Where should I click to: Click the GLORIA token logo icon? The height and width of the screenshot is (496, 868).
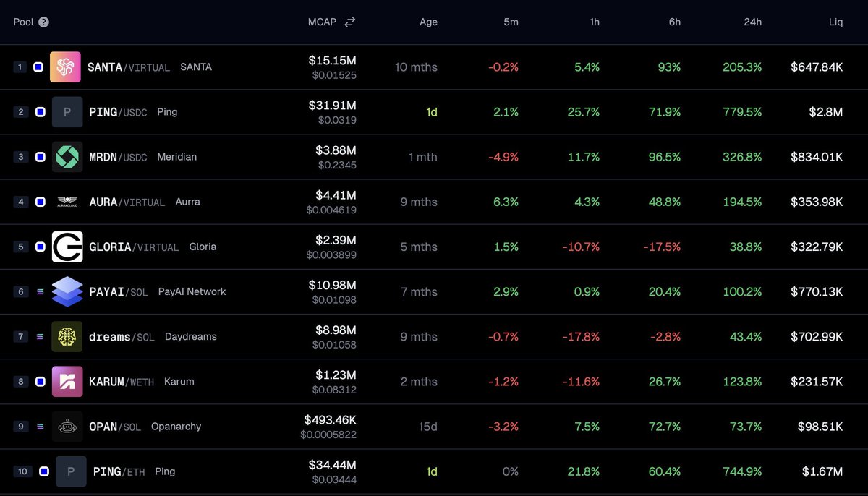pyautogui.click(x=67, y=247)
